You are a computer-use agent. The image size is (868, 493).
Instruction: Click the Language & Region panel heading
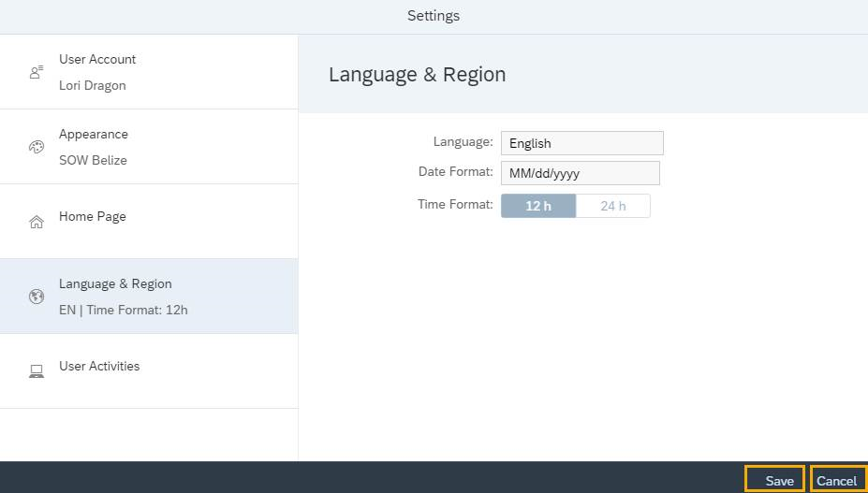tap(417, 75)
